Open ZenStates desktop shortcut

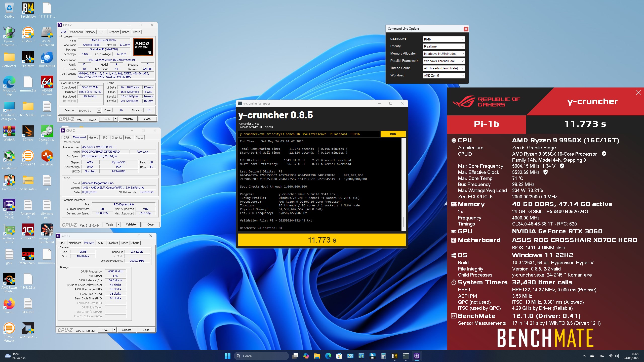coord(47,158)
